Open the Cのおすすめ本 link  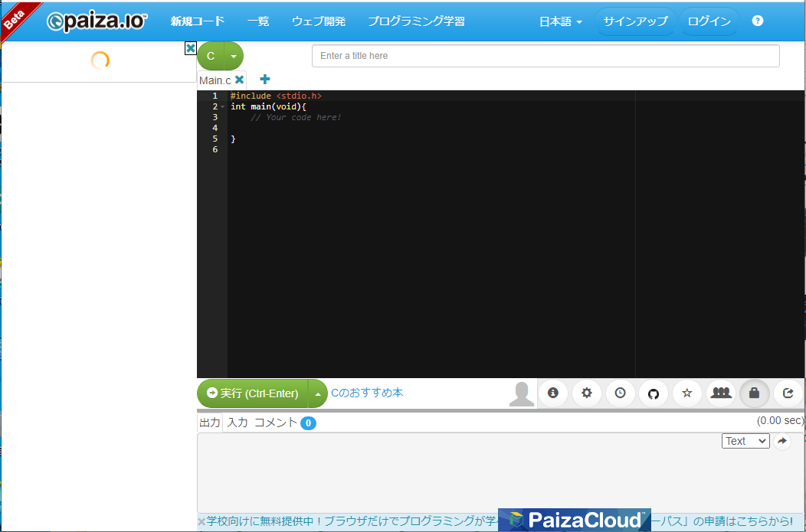[x=367, y=393]
